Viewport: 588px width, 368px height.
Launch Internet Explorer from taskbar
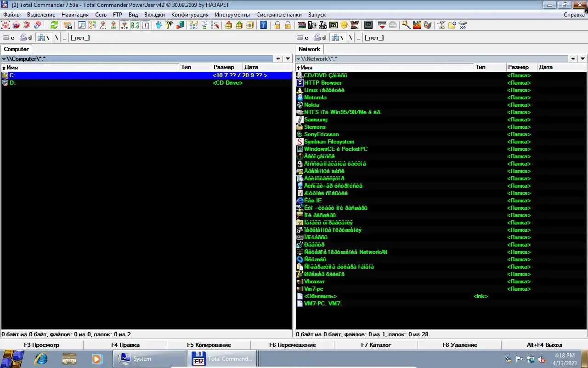tap(41, 359)
